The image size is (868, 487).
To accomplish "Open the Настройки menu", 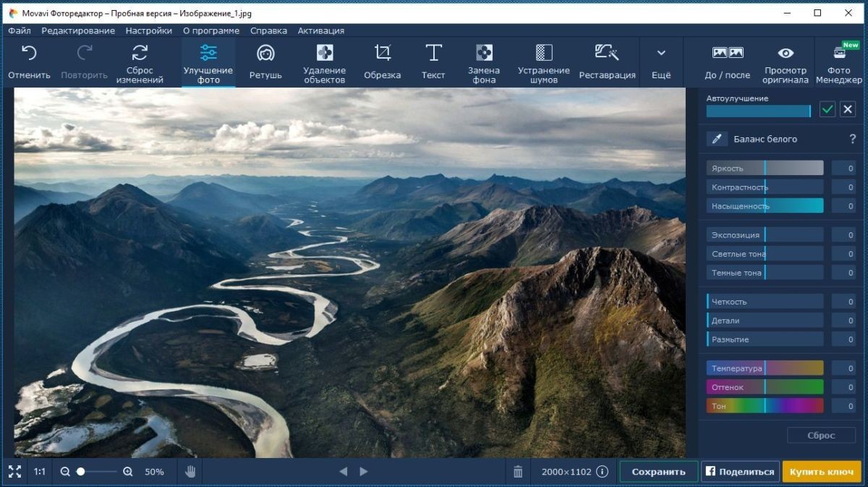I will 149,30.
